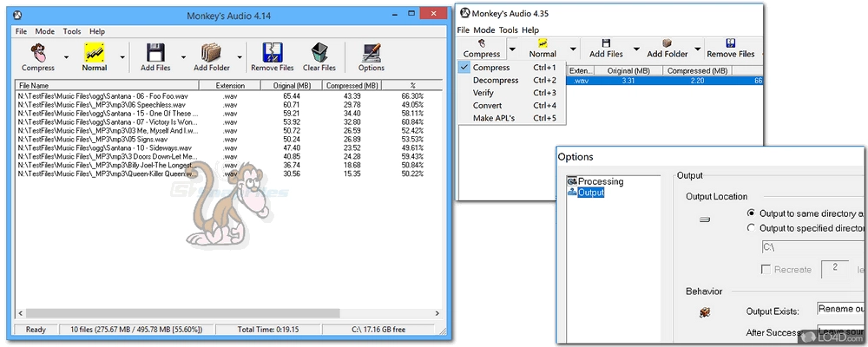Image resolution: width=868 pixels, height=347 pixels.
Task: Click Compress icon in Monkey's Audio 4.14 toolbar
Action: click(37, 53)
